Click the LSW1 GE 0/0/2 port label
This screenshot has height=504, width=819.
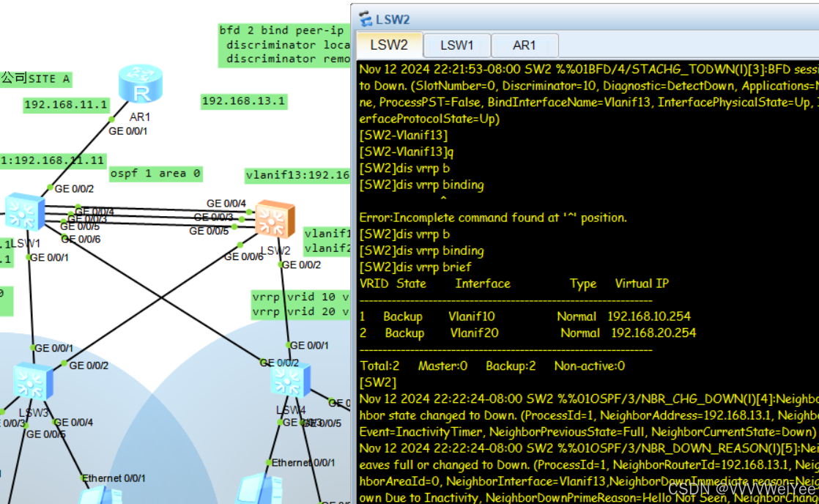(74, 188)
